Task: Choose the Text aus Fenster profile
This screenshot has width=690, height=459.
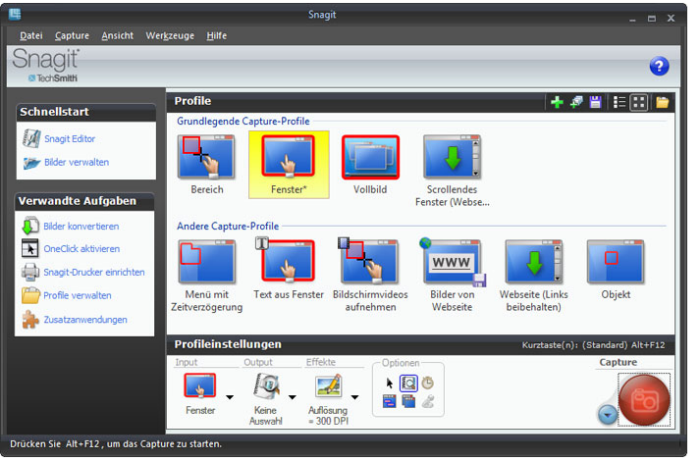Action: click(x=288, y=269)
